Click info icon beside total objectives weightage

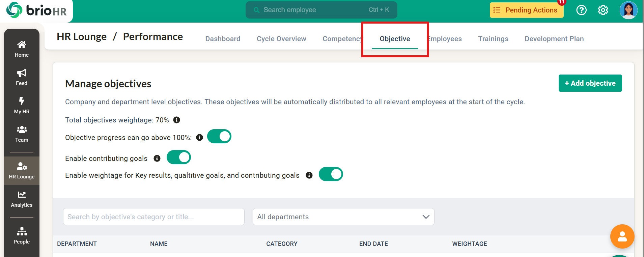176,120
